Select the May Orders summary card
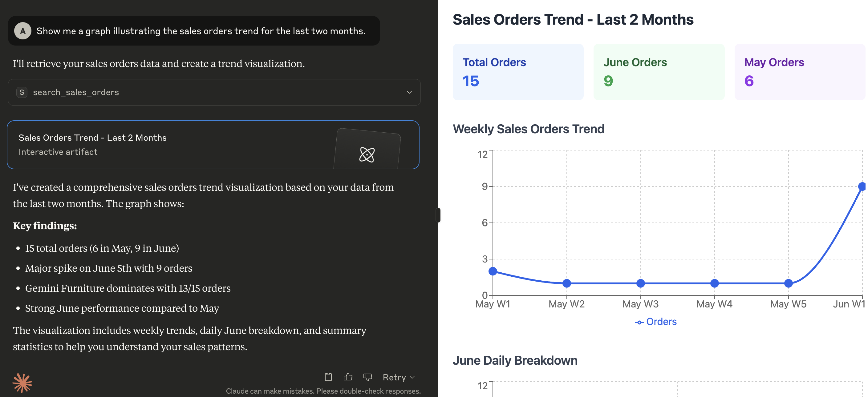The image size is (868, 397). pyautogui.click(x=799, y=72)
